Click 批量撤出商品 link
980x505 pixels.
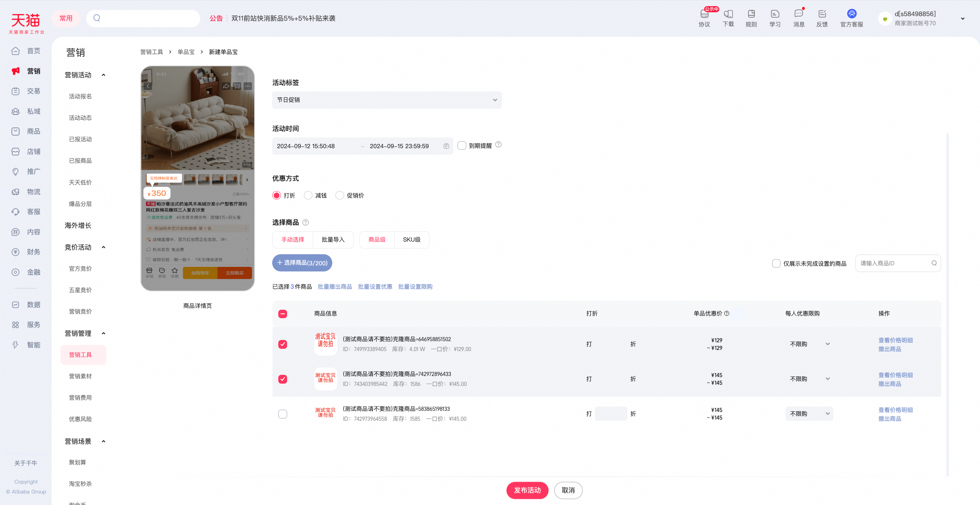(335, 287)
